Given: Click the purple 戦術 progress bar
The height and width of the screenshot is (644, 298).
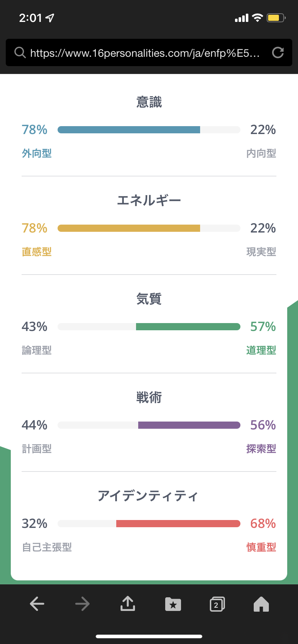Looking at the screenshot, I should pos(189,425).
